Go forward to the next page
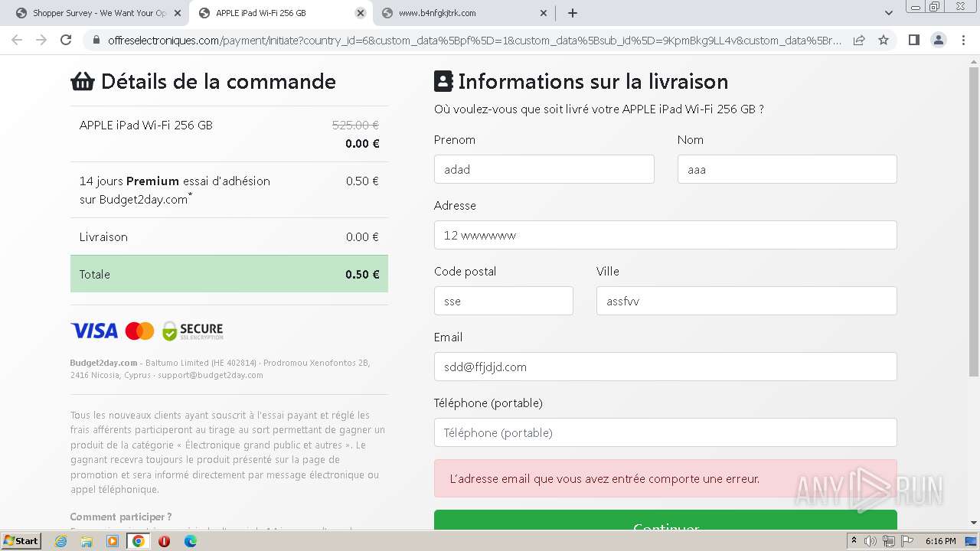 tap(41, 40)
